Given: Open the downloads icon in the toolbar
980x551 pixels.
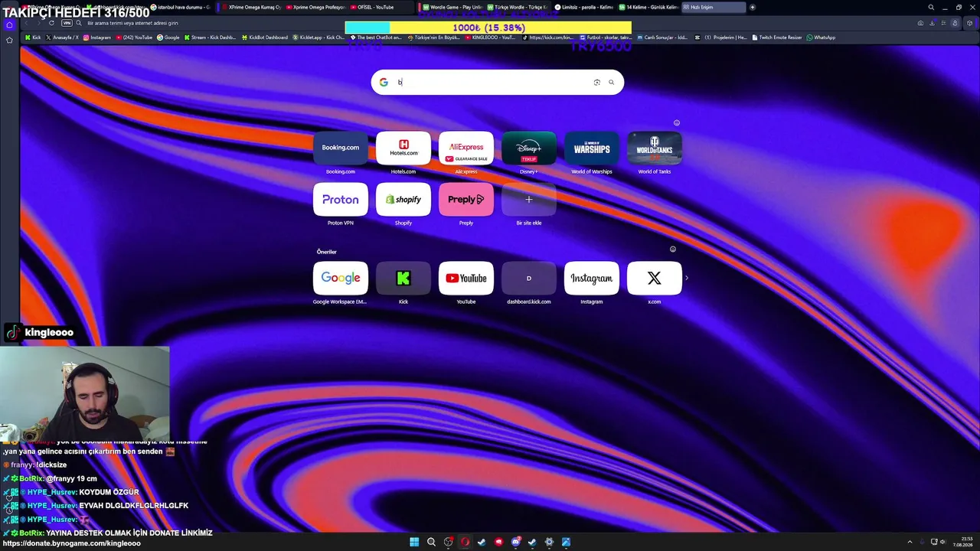Looking at the screenshot, I should (x=932, y=23).
